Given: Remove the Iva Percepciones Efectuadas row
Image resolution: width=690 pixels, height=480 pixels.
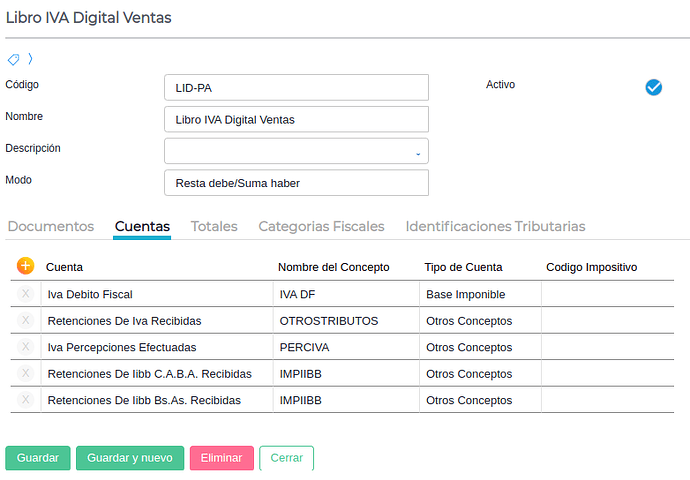Looking at the screenshot, I should [x=26, y=347].
